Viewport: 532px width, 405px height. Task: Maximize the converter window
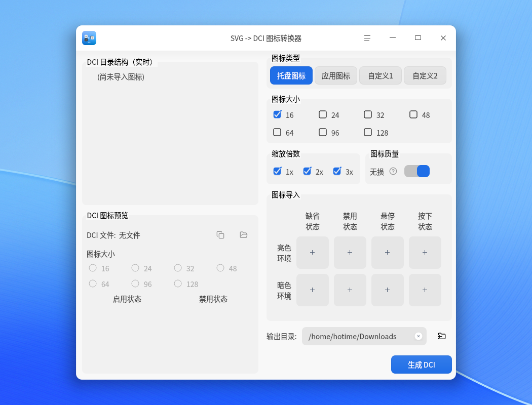[x=418, y=38]
